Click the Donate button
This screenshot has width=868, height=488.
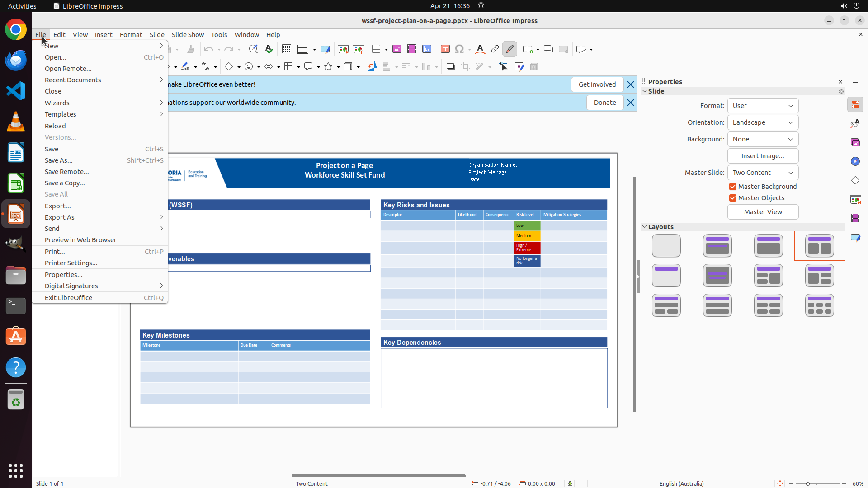(604, 103)
